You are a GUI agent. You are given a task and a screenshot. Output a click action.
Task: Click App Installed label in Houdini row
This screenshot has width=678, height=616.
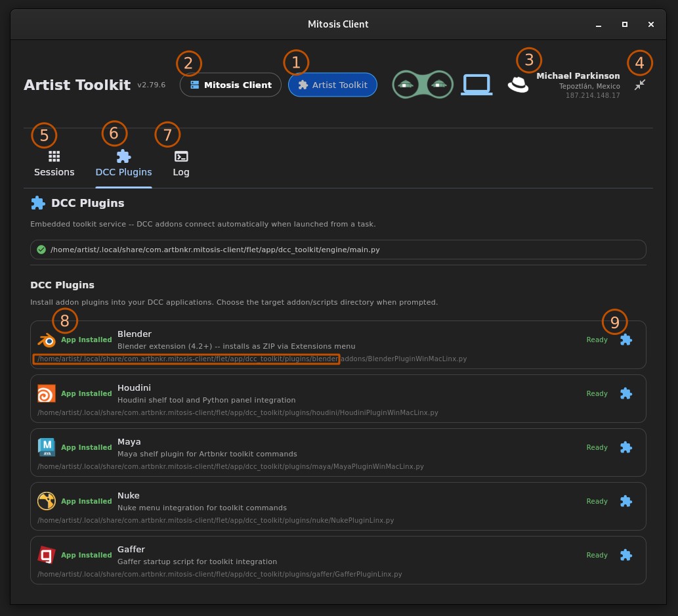pyautogui.click(x=87, y=393)
